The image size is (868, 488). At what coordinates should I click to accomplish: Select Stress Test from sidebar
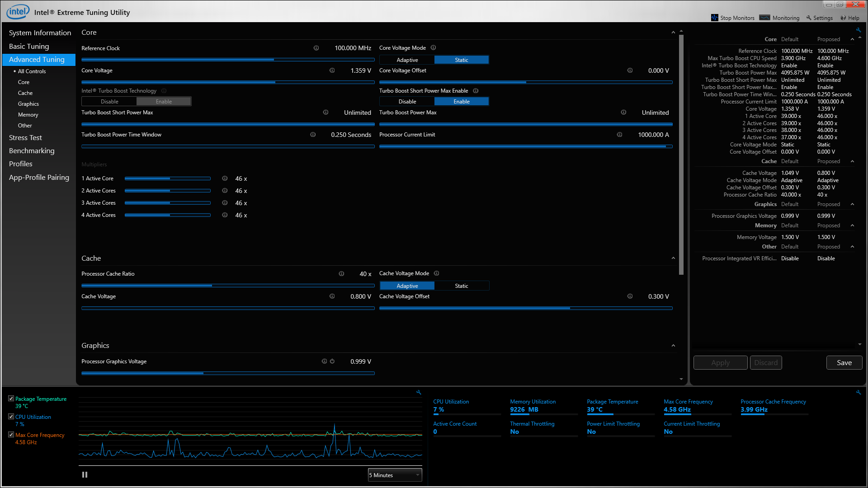(x=25, y=137)
